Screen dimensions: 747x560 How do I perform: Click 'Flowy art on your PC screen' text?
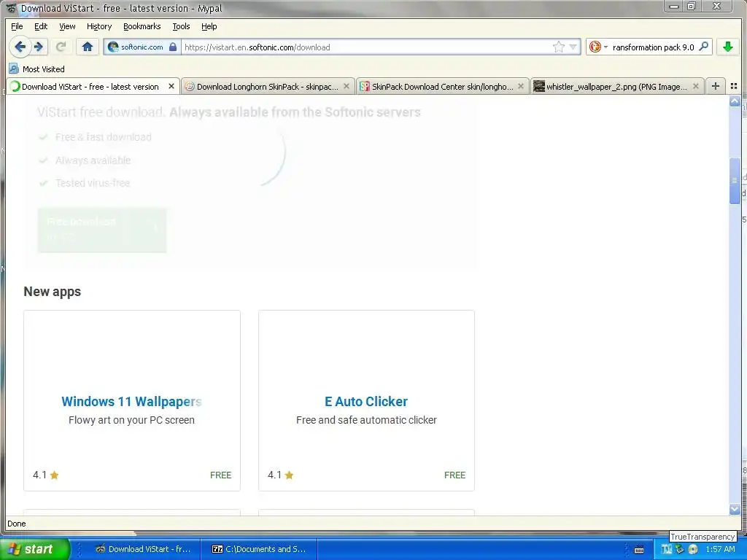[131, 420]
